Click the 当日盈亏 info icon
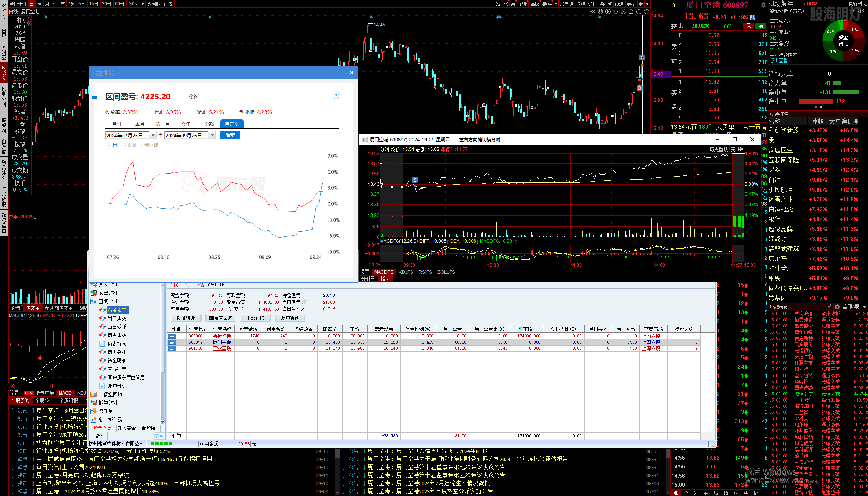Image resolution: width=868 pixels, height=496 pixels. pos(304,302)
